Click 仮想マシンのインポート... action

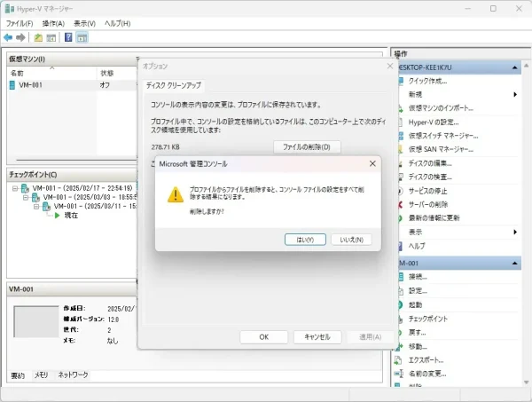click(441, 108)
